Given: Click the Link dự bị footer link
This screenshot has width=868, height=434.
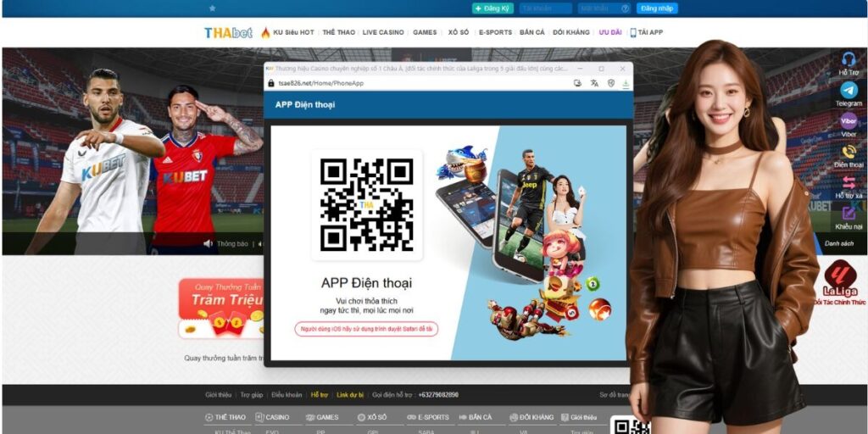Looking at the screenshot, I should pyautogui.click(x=351, y=395).
